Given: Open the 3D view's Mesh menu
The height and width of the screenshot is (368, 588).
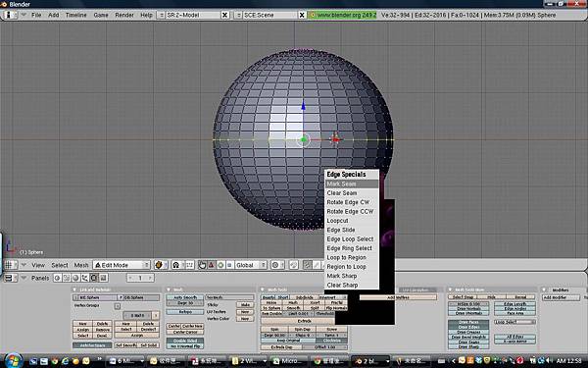Looking at the screenshot, I should point(81,265).
